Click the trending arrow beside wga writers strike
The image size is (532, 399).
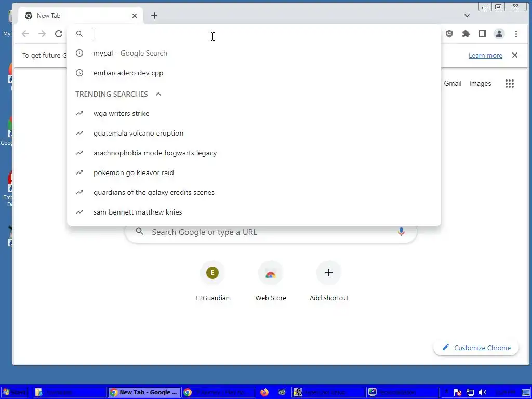point(79,114)
